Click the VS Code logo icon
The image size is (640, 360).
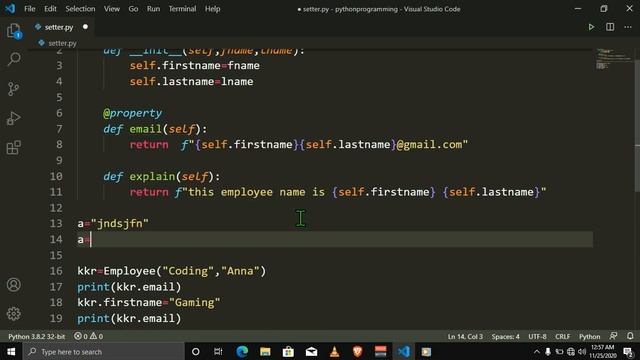[x=10, y=9]
